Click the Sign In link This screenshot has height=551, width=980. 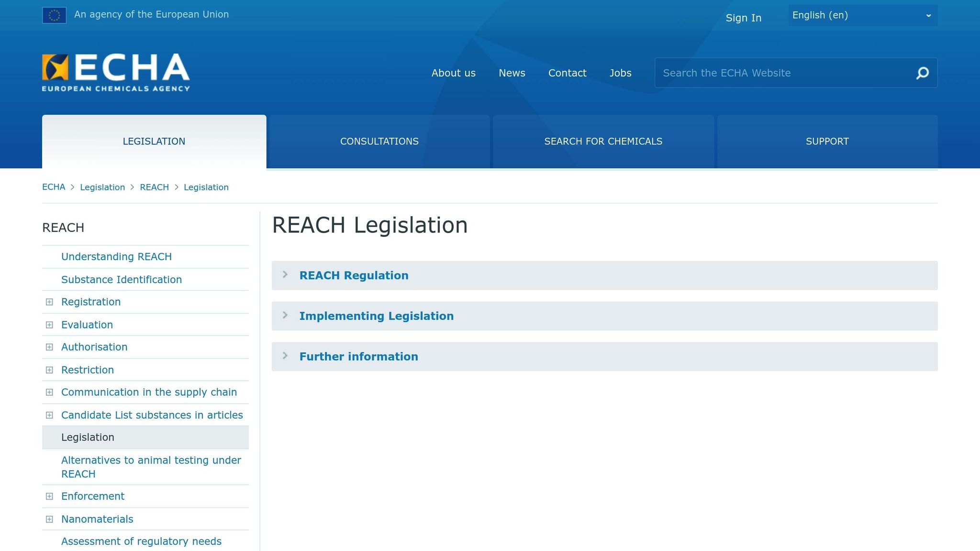tap(743, 18)
